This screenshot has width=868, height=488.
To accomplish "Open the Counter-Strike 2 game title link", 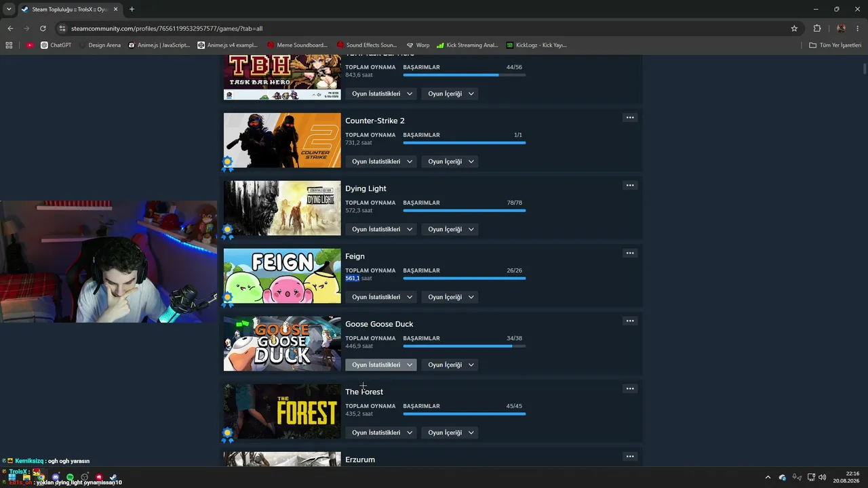I will (x=375, y=121).
